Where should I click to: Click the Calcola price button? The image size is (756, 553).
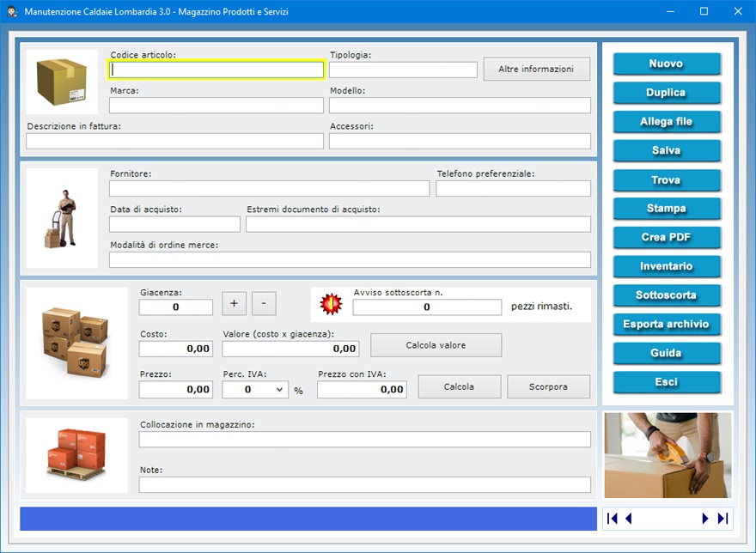459,386
